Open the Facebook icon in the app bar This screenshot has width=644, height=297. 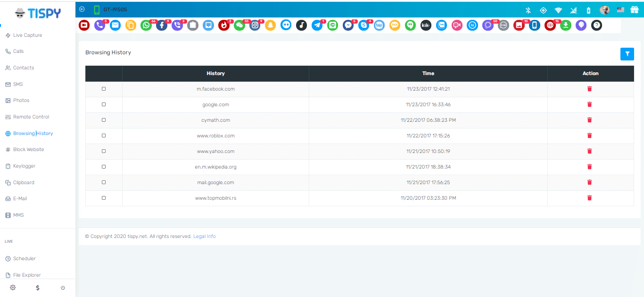(x=162, y=25)
